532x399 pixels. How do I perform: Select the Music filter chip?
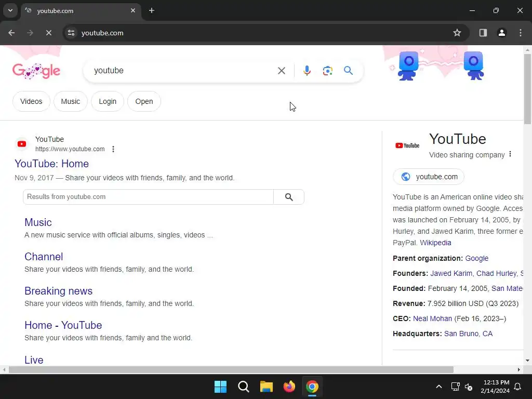click(71, 101)
